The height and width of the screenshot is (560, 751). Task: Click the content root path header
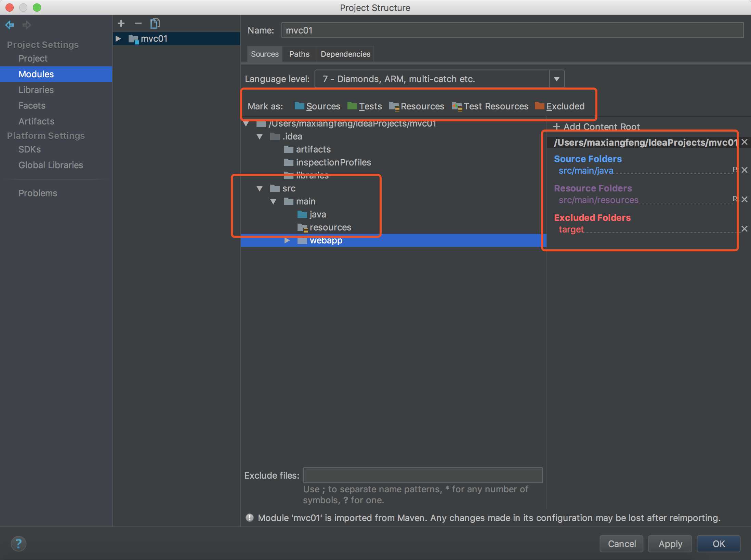[645, 142]
